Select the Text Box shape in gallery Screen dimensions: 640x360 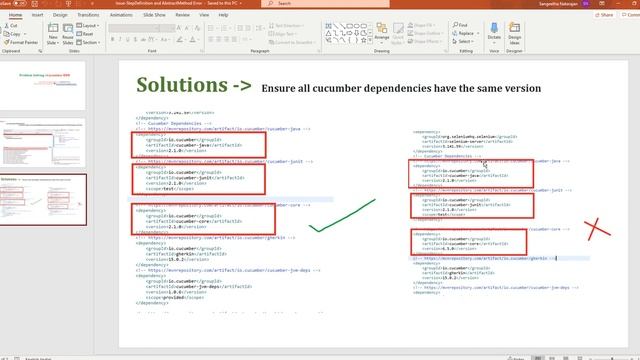pos(329,26)
